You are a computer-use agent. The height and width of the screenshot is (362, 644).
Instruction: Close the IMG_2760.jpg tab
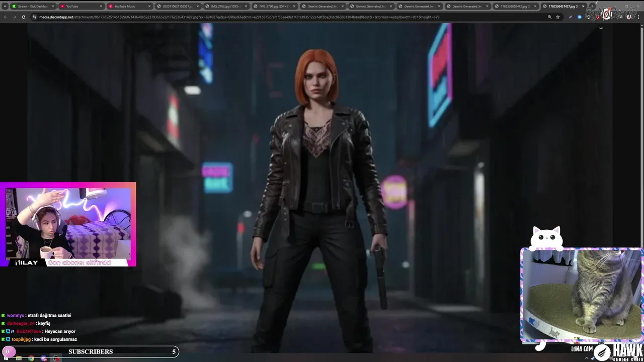[x=294, y=7]
